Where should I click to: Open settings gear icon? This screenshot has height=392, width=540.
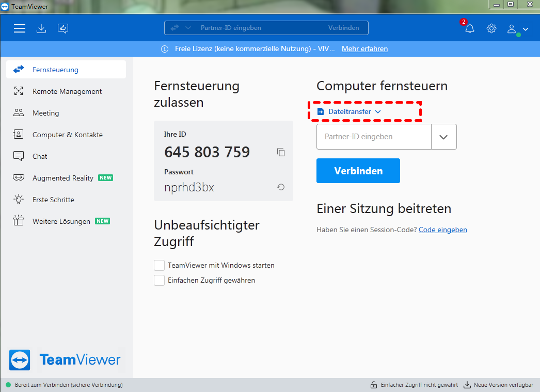491,28
